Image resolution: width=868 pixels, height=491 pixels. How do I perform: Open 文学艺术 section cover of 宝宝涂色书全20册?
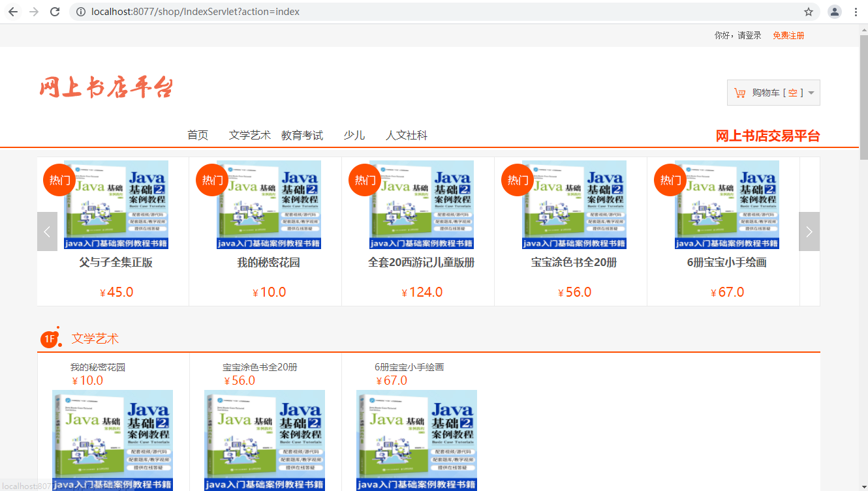click(264, 440)
